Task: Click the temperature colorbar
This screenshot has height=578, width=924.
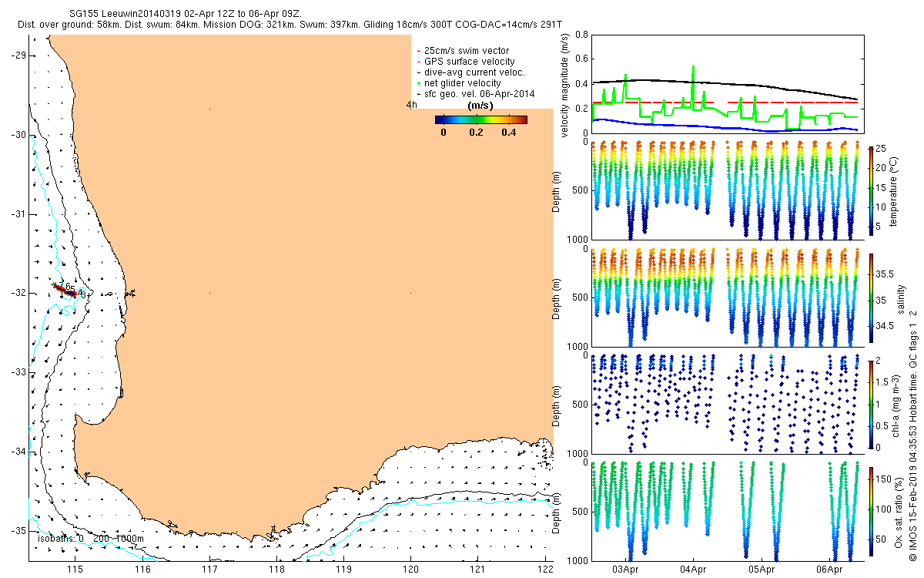Action: [870, 190]
